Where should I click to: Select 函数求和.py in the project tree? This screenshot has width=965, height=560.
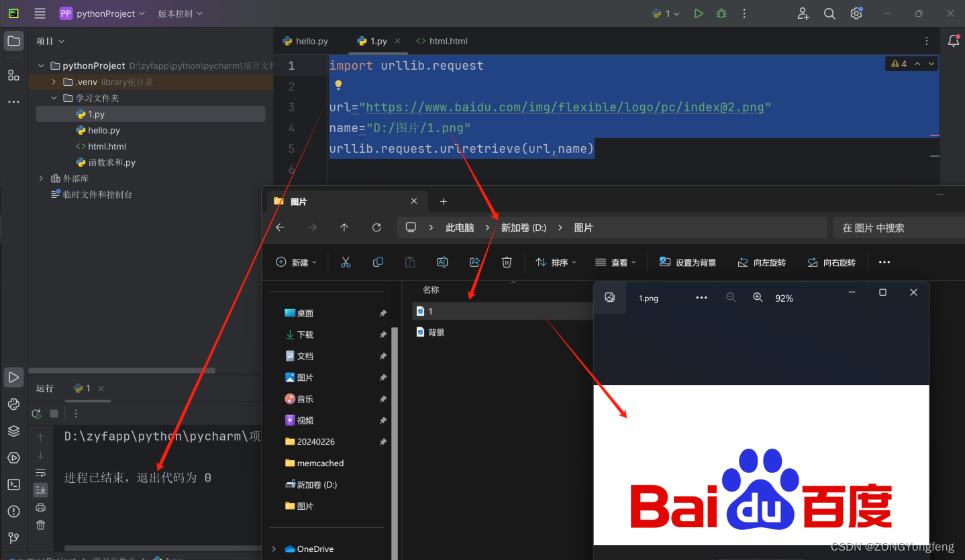point(106,162)
